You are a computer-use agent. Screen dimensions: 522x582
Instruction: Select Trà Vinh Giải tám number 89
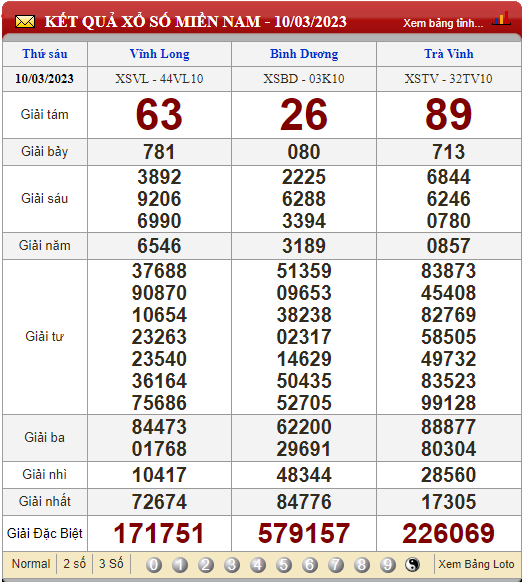[448, 114]
